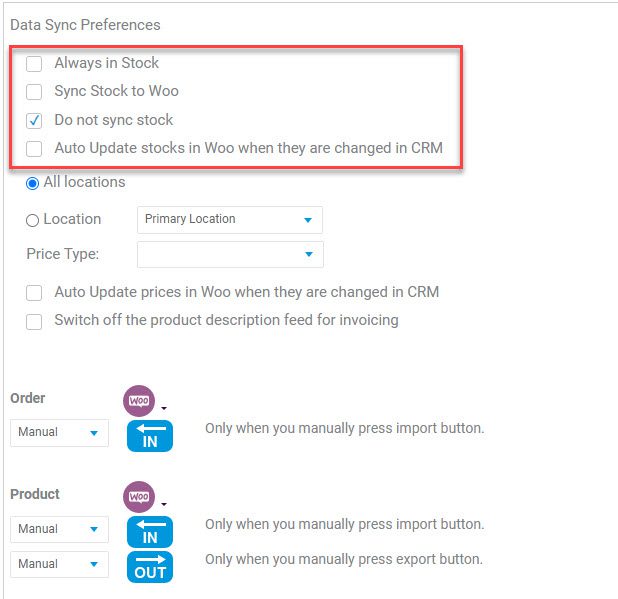
Task: Select the All locations radio button
Action: 32,183
